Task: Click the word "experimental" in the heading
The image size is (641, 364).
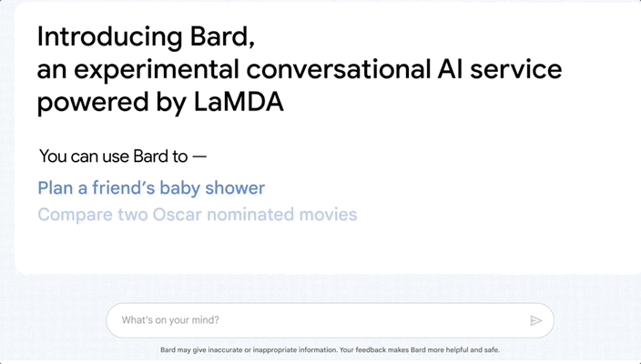Action: 157,70
